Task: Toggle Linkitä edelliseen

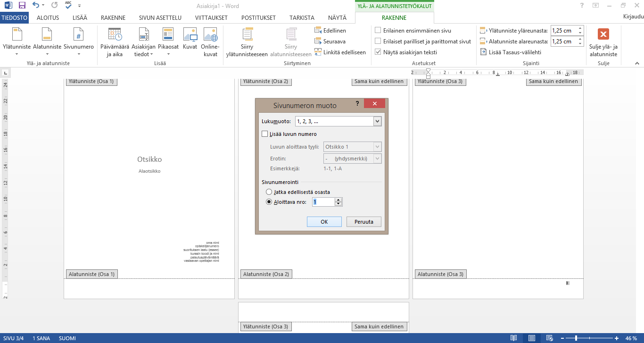Action: (340, 52)
